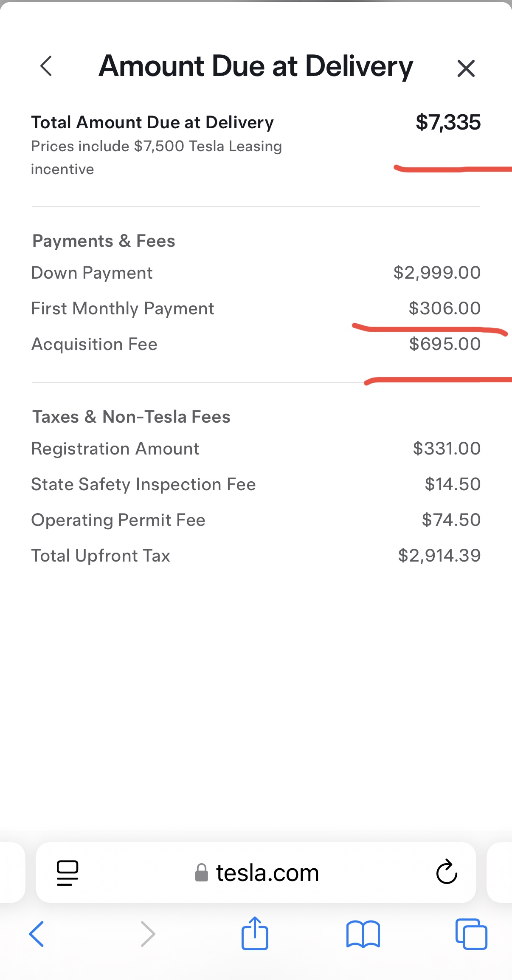Close the Amount Due at Delivery panel

(x=466, y=68)
